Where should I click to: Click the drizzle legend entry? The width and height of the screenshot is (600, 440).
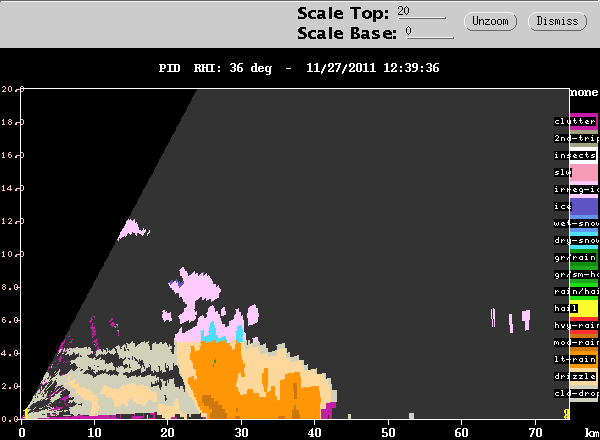pos(575,376)
